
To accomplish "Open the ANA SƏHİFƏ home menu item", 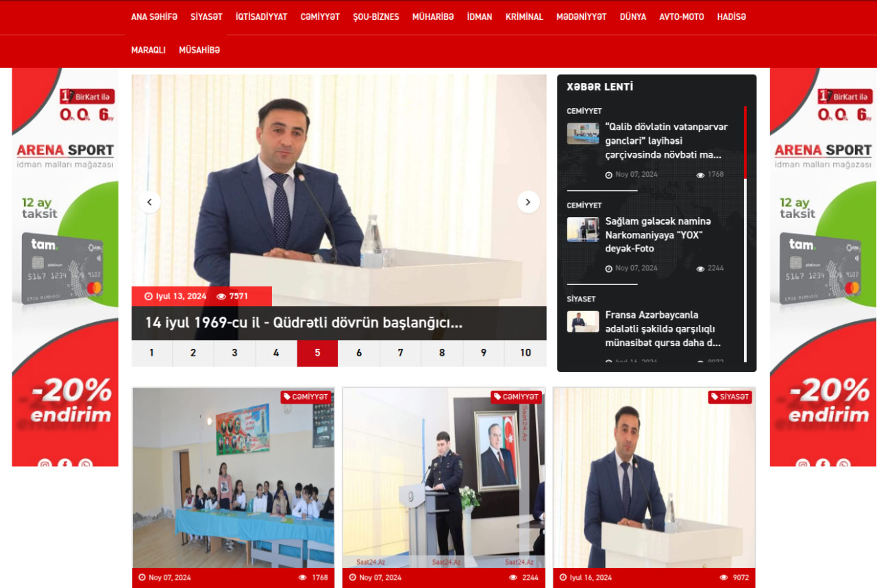I will point(153,16).
